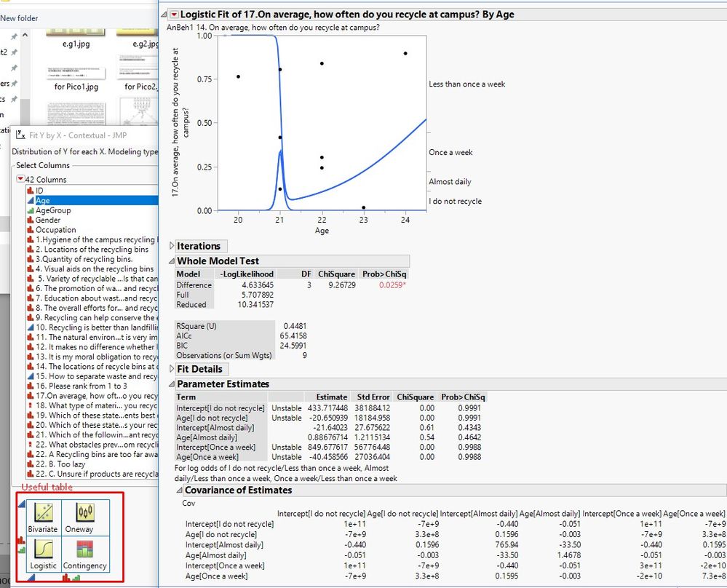727x588 pixels.
Task: Click the RSquare (U) value 0.4481
Action: pos(295,326)
